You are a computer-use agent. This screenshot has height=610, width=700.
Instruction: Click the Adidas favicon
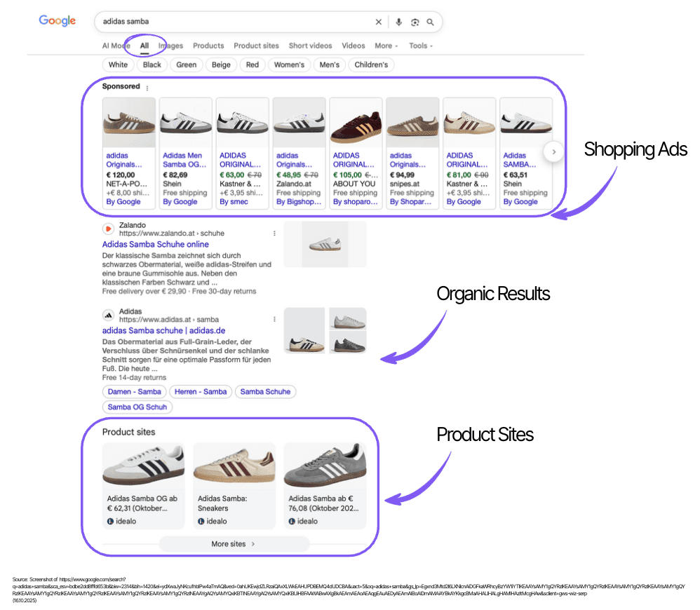(108, 315)
